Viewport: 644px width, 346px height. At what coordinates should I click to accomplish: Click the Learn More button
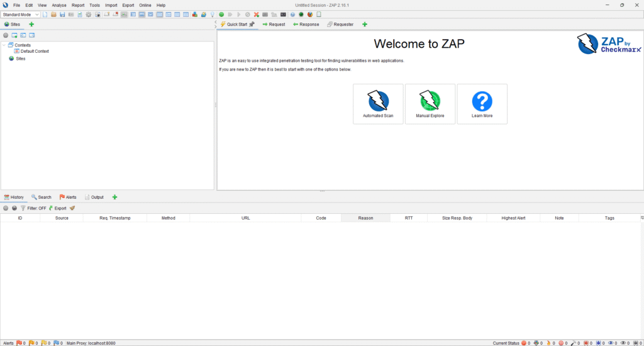tap(482, 104)
